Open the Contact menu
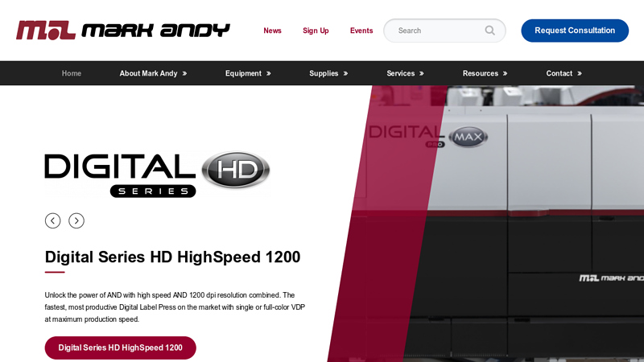 pos(563,73)
